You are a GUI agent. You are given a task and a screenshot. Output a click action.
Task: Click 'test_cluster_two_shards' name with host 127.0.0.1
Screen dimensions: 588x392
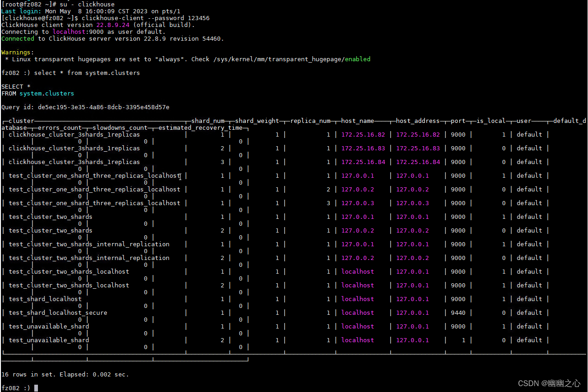[51, 217]
